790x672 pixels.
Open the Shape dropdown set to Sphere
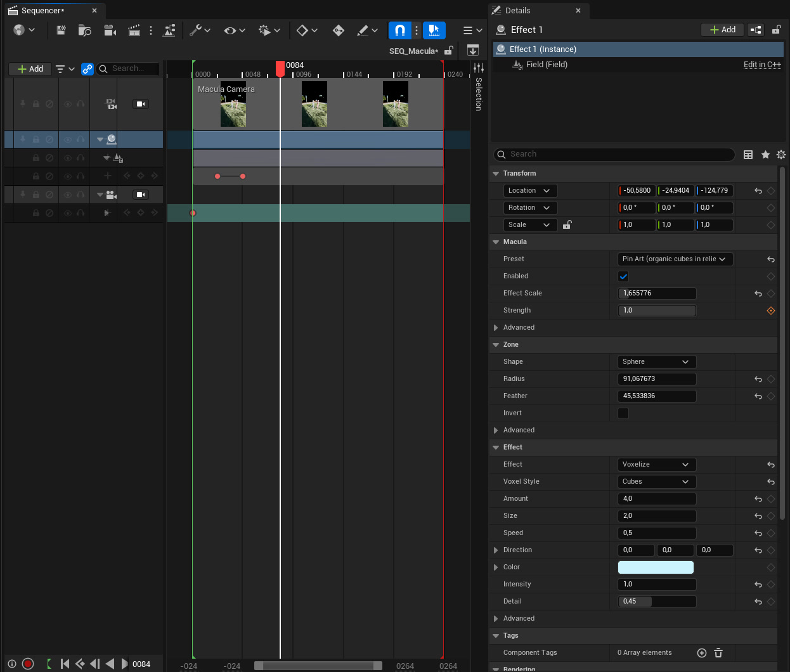[657, 362]
